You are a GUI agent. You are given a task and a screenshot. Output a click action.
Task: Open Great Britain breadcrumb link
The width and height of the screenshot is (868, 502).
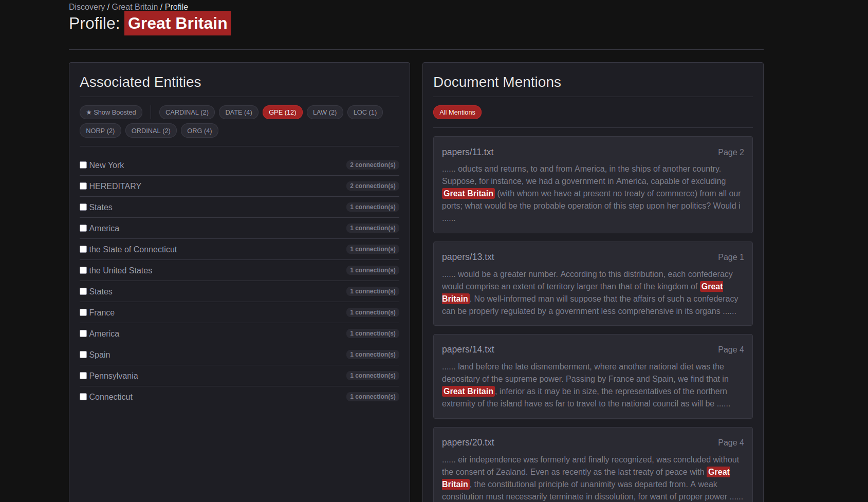tap(135, 7)
